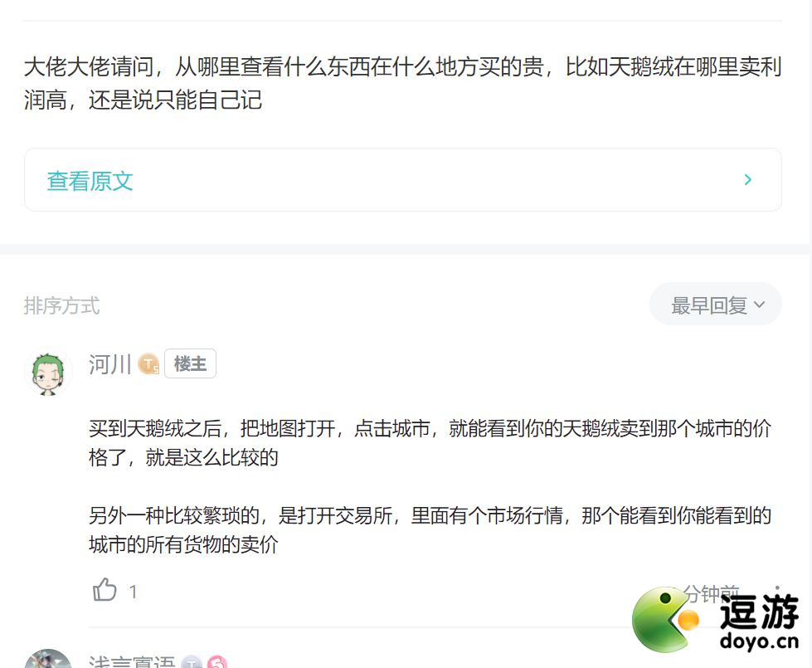Like 河川's reply with thumbs-up icon
This screenshot has width=812, height=668.
pos(105,590)
